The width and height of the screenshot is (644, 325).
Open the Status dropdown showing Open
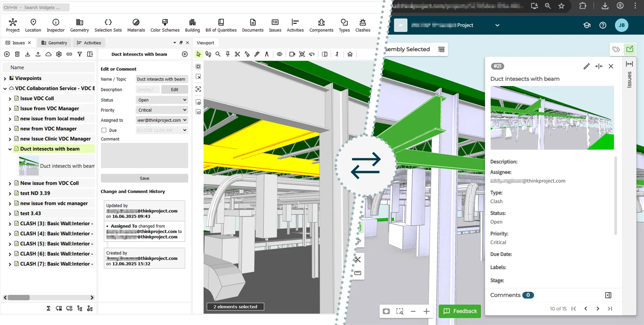coord(162,100)
